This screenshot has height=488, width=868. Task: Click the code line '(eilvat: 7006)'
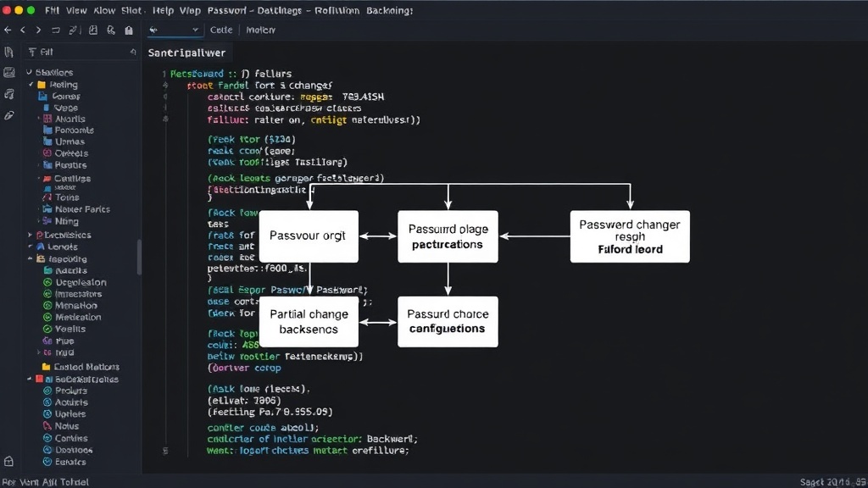tap(244, 400)
